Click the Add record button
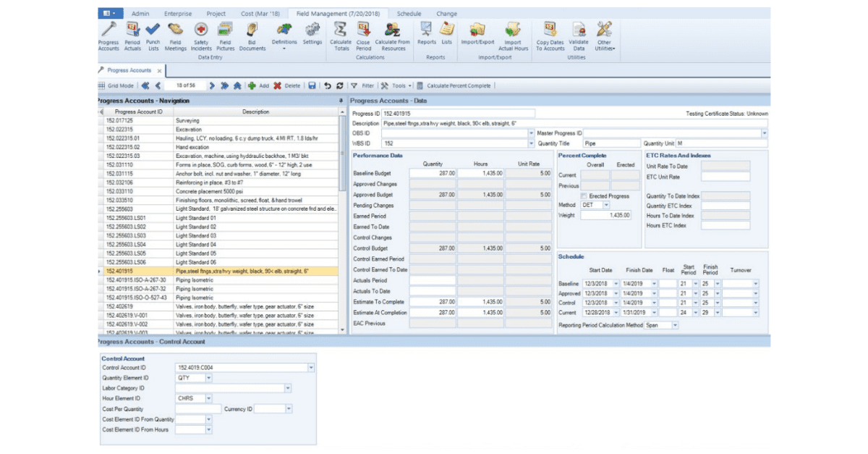The width and height of the screenshot is (868, 454). 258,85
